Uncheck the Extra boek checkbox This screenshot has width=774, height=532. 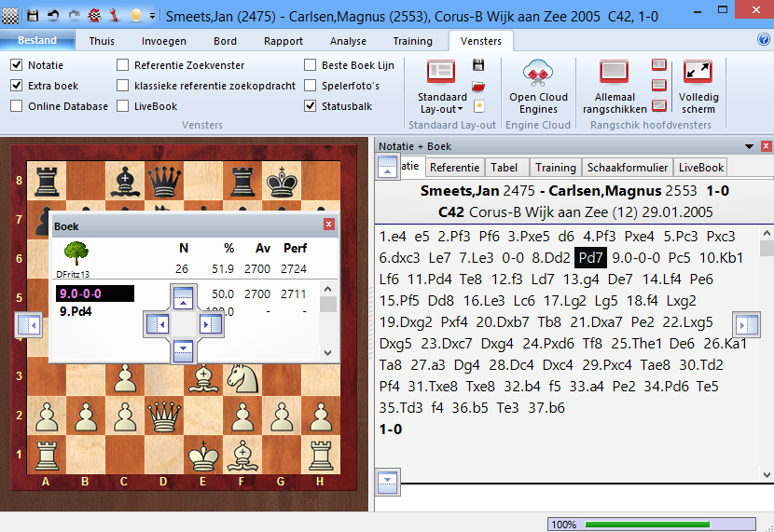point(16,86)
